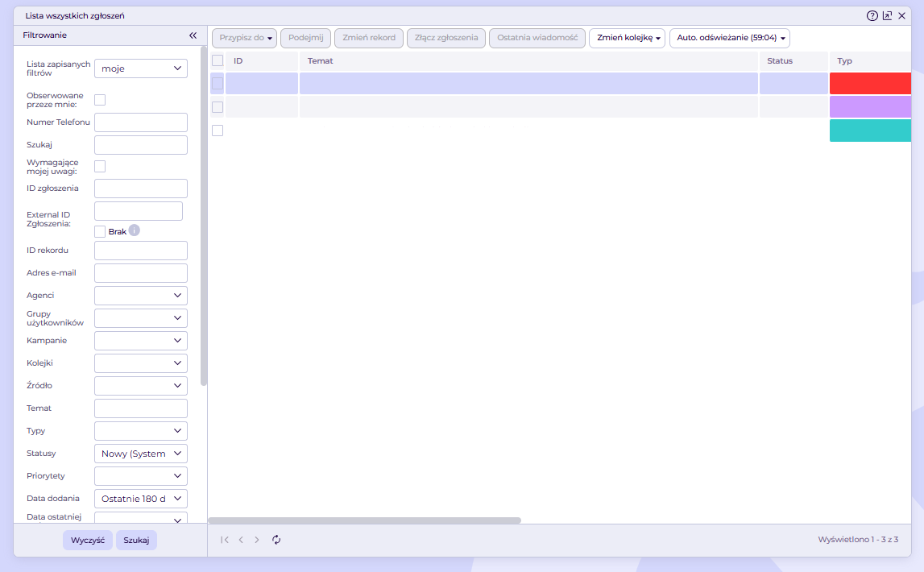The image size is (924, 572).
Task: Focus the ID zgłoszenia input field
Action: pos(141,189)
